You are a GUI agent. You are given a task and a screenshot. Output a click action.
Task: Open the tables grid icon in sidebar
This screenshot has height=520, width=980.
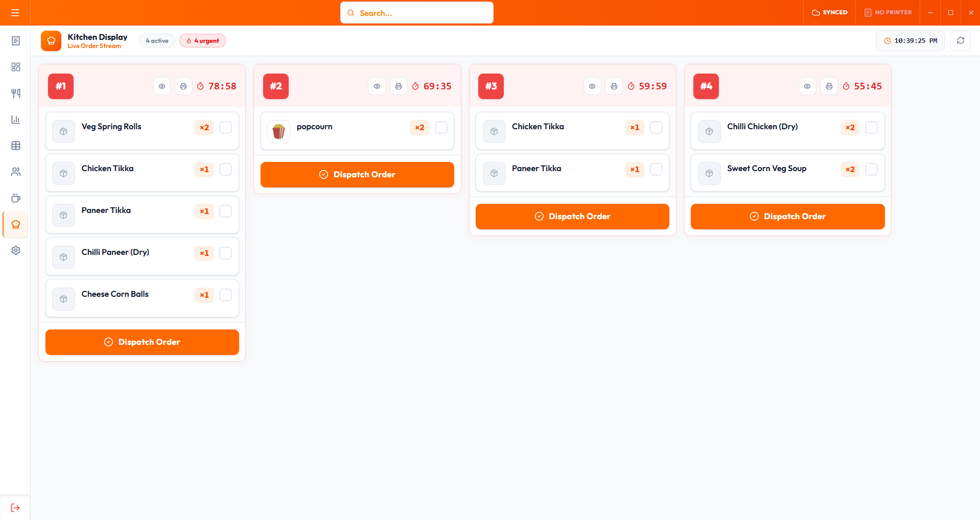(x=16, y=146)
